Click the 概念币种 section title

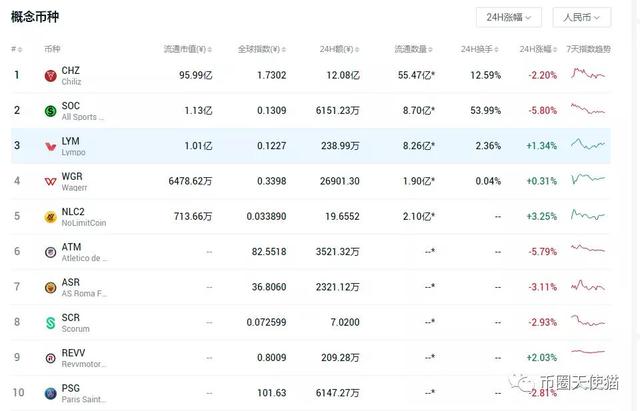click(x=35, y=17)
